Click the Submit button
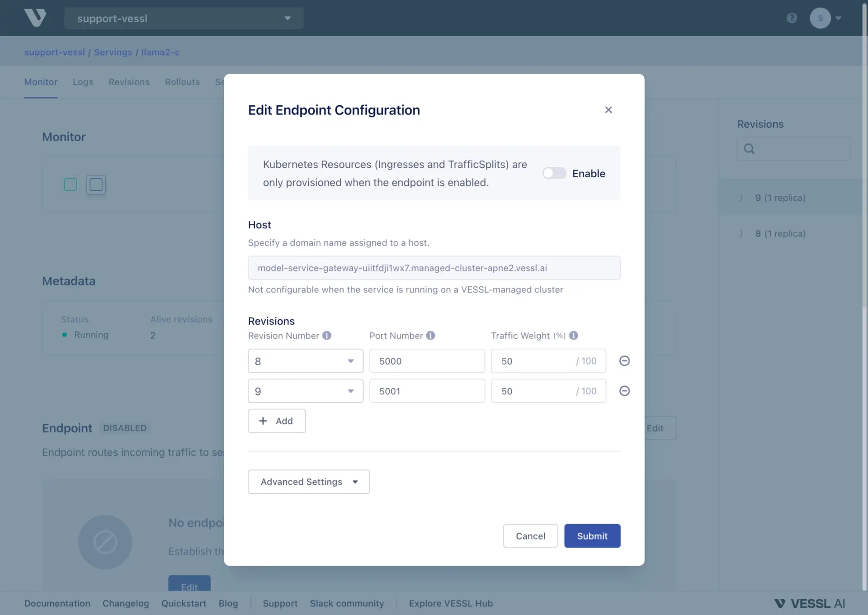 (592, 536)
